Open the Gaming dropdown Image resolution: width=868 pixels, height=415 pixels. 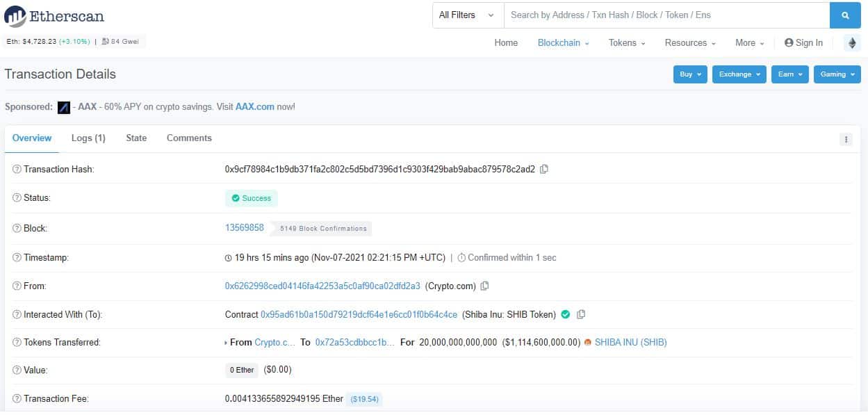[x=837, y=74]
